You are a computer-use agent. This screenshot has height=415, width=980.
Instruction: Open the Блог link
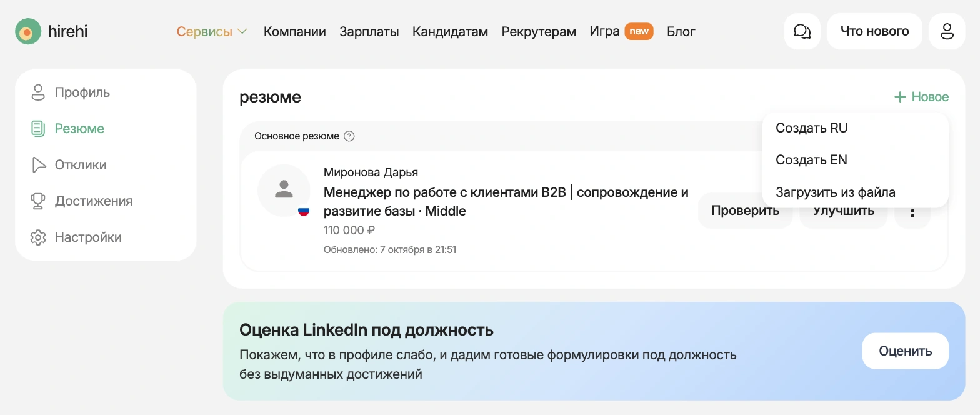click(681, 31)
